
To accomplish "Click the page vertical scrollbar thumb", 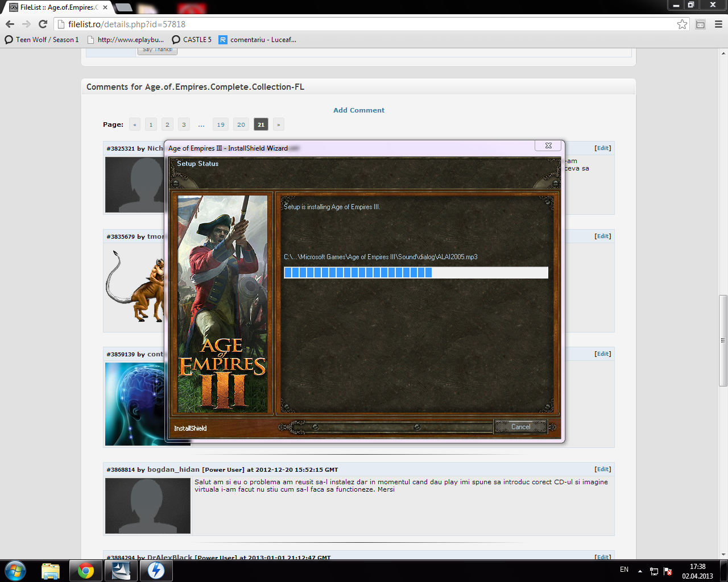I will [x=723, y=340].
